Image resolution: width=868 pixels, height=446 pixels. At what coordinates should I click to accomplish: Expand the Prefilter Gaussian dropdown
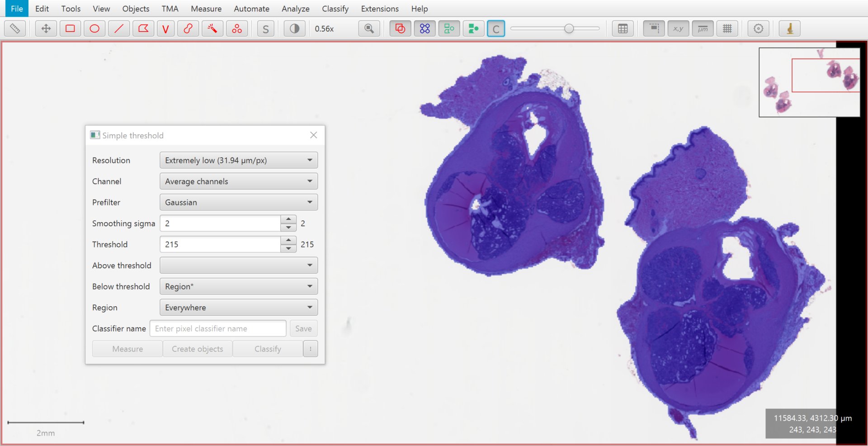coord(239,202)
